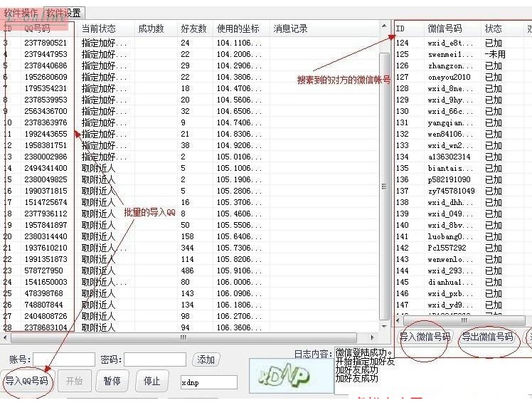Viewport: 532px width, 415px height.
Task: Click the WeChat list horizontal scrollbar thumb
Action: click(x=464, y=320)
